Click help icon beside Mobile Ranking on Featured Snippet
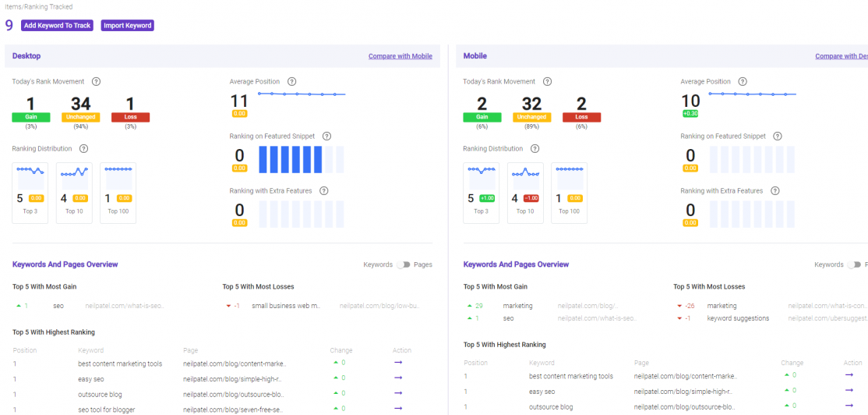 [778, 137]
